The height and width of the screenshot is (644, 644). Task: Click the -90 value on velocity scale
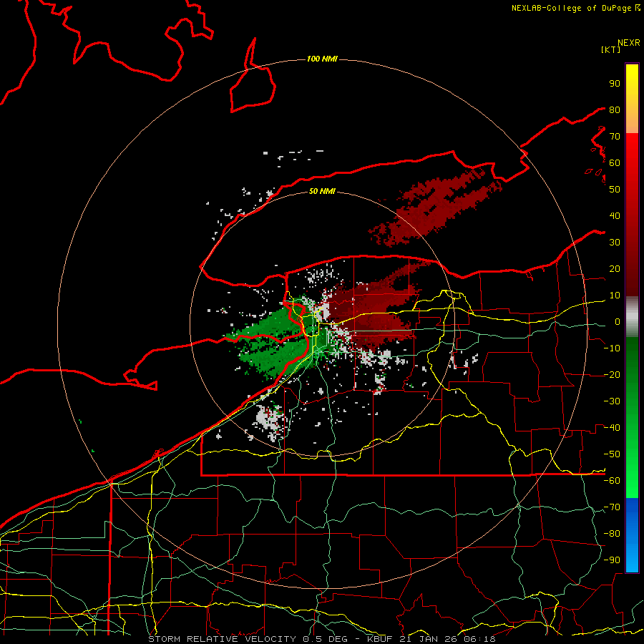tap(612, 560)
